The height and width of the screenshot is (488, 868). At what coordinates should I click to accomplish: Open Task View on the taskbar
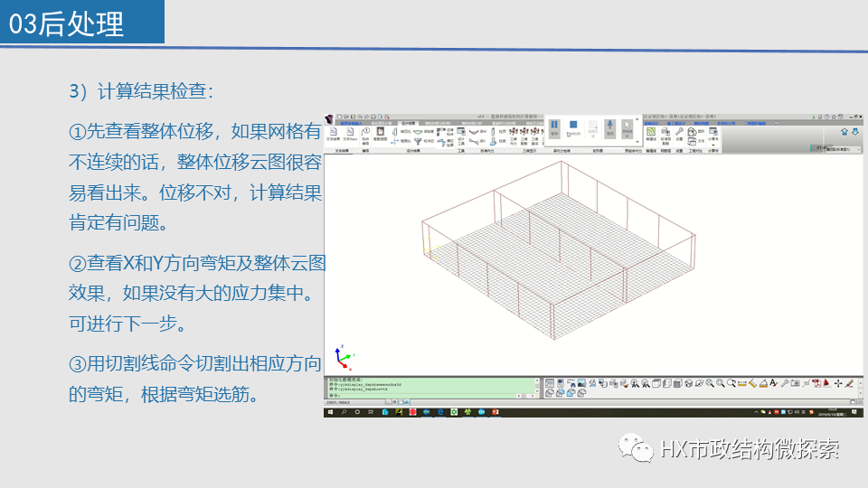[371, 412]
